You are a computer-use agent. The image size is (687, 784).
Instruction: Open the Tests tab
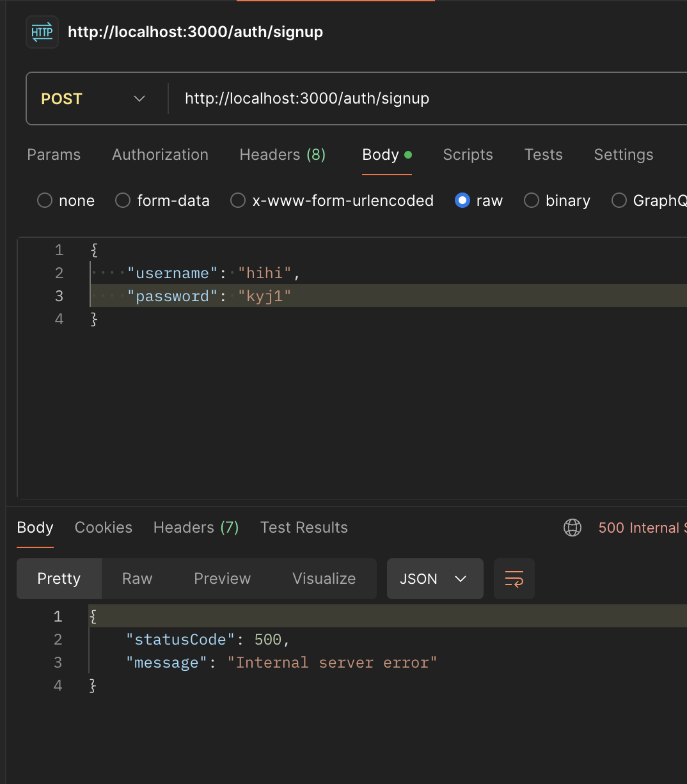(x=544, y=155)
